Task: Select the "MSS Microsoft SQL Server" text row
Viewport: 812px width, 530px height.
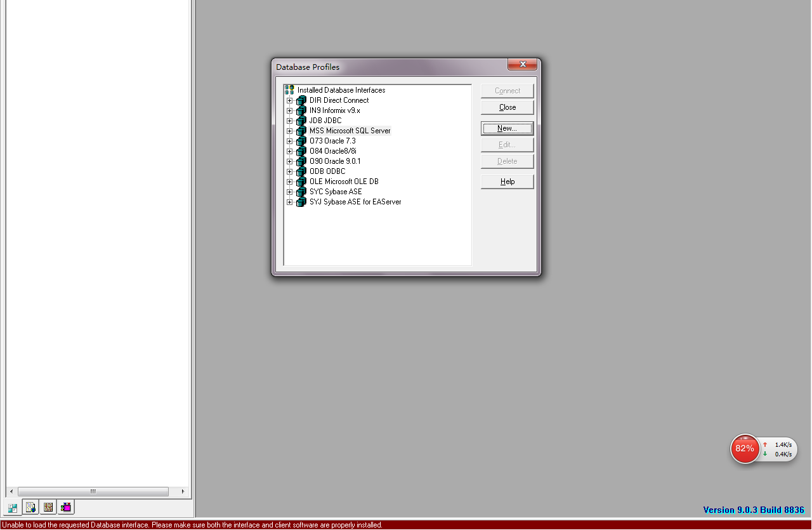Action: (350, 131)
